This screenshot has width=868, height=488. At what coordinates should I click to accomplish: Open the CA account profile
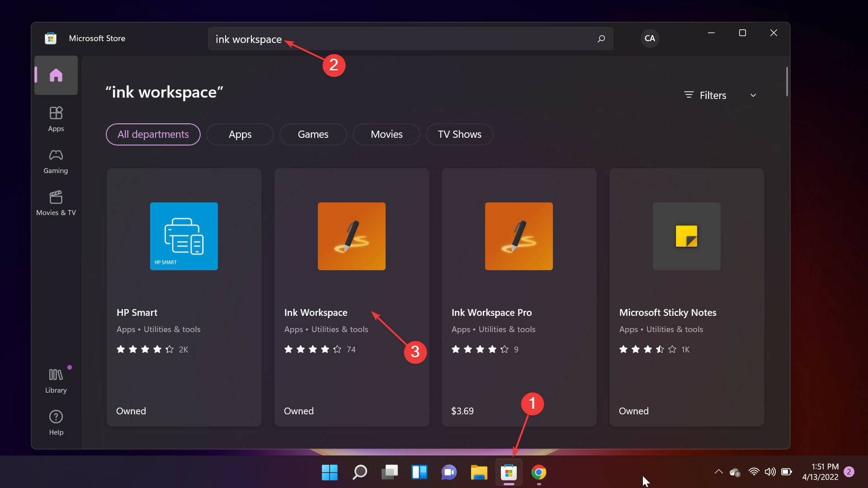(x=649, y=38)
